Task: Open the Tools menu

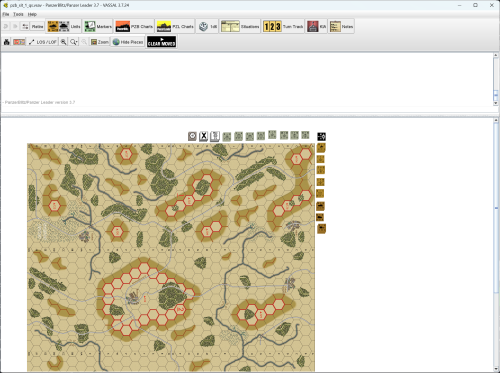Action: coord(18,14)
